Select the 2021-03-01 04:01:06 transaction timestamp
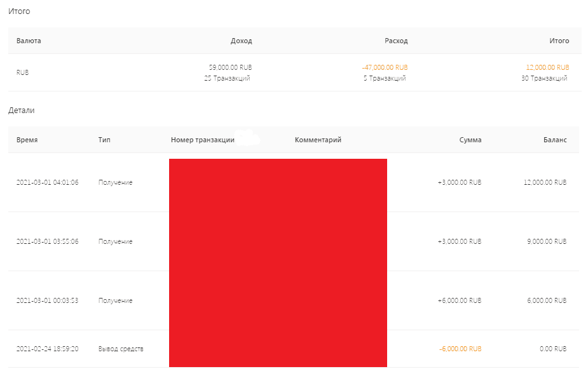 tap(48, 182)
